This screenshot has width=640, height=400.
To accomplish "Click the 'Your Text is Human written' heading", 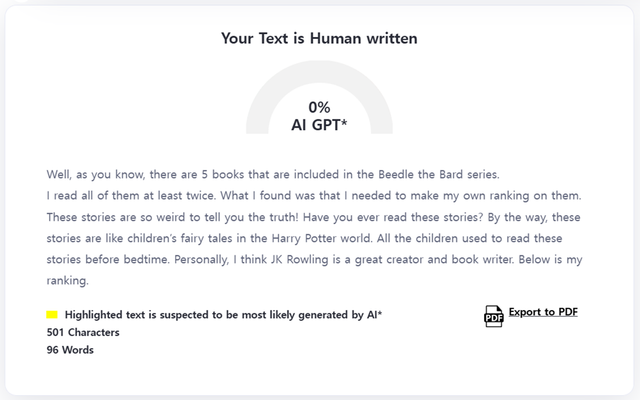I will 319,39.
